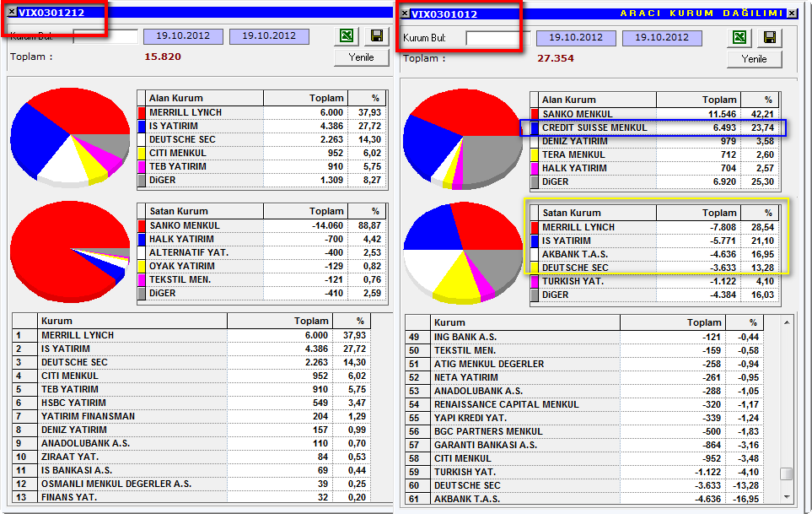Screen dimensions: 812x514
Task: Click yellow swatch next to CITI MENKUL buyer
Action: pos(142,153)
